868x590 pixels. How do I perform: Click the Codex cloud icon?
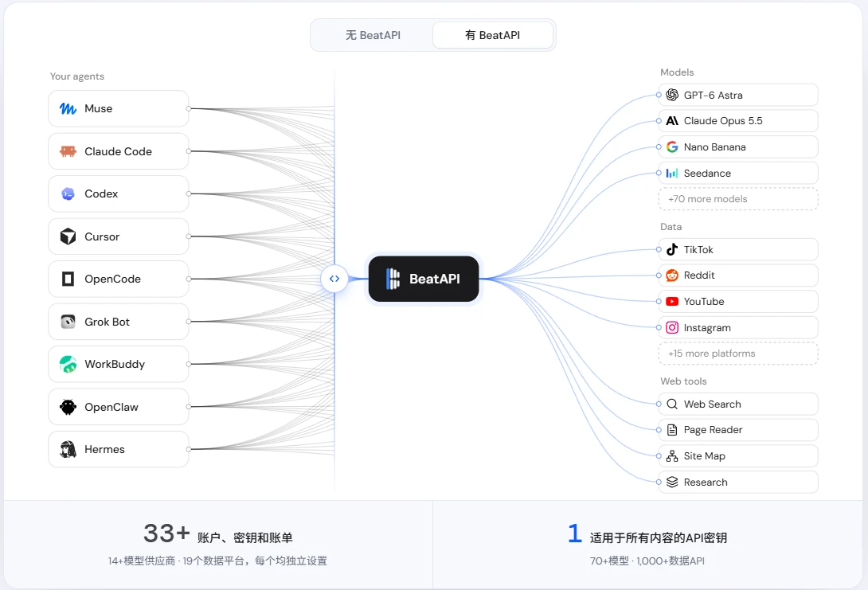click(x=68, y=193)
